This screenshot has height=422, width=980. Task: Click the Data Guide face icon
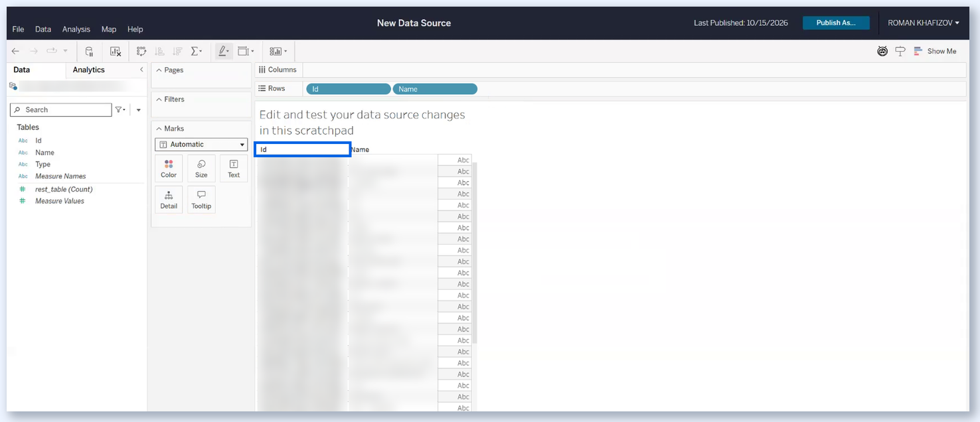882,51
